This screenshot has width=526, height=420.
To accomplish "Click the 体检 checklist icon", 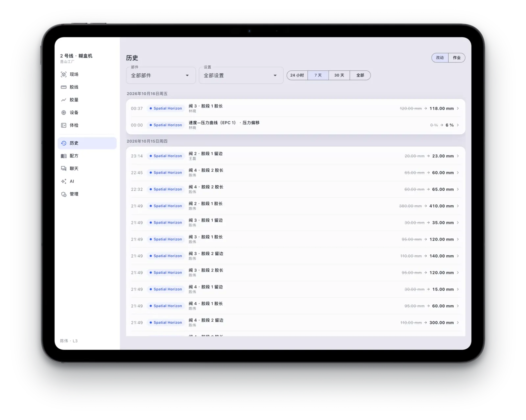I will coord(64,125).
